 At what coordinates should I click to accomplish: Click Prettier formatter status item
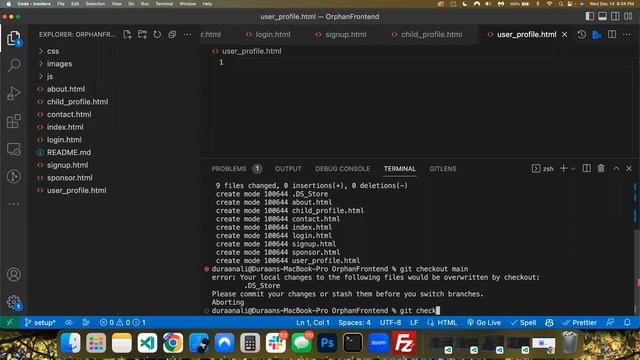[x=580, y=322]
